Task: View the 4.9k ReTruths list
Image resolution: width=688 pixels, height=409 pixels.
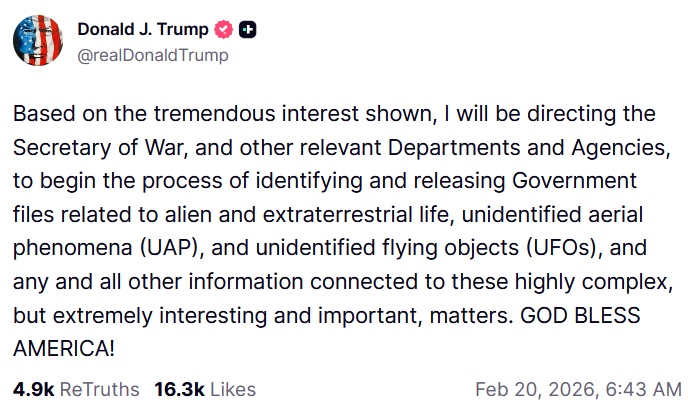Action: pos(76,389)
